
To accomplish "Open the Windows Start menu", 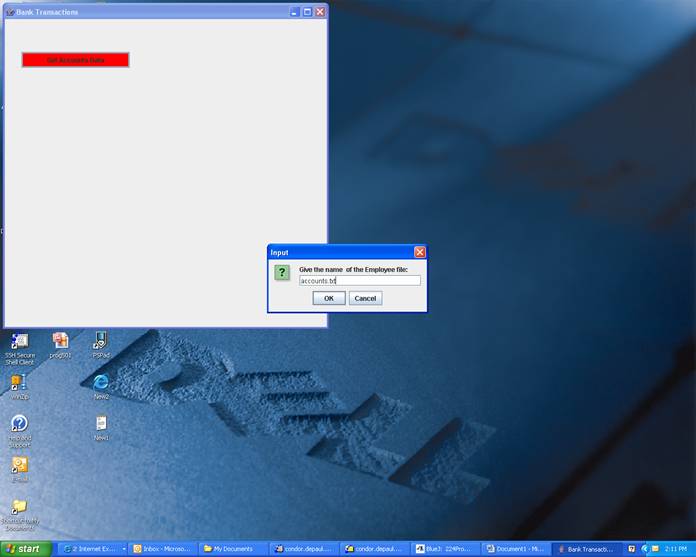I will (25, 549).
